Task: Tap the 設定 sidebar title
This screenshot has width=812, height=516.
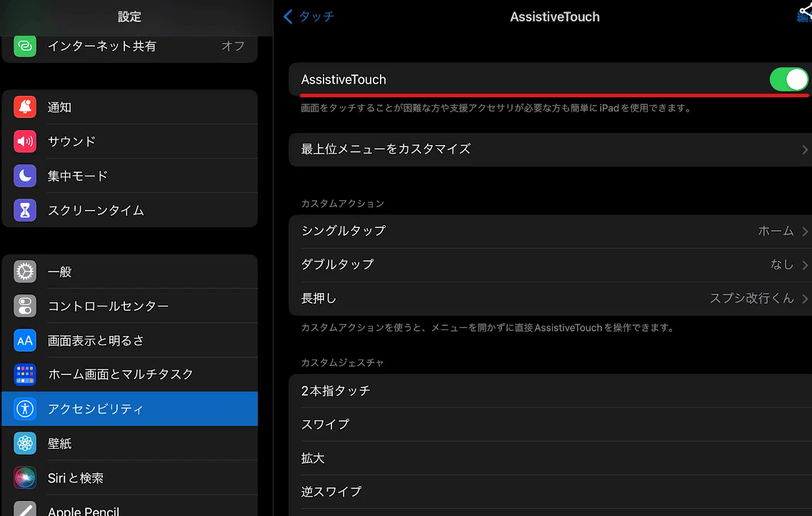Action: pyautogui.click(x=129, y=17)
